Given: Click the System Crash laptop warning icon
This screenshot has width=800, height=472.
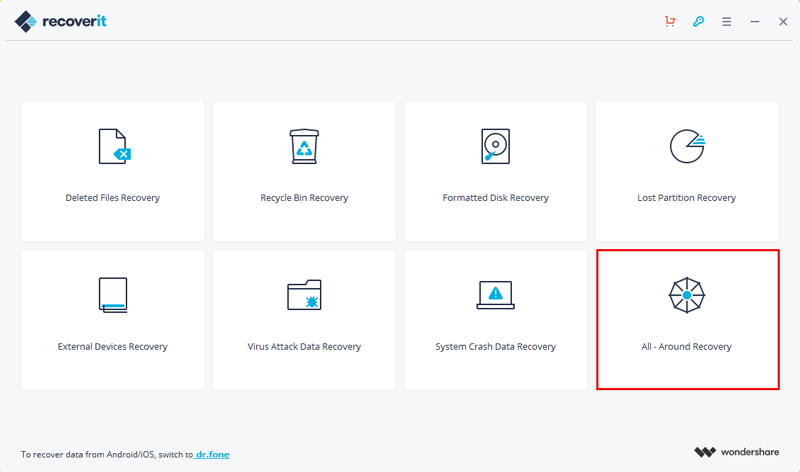Looking at the screenshot, I should 495,295.
